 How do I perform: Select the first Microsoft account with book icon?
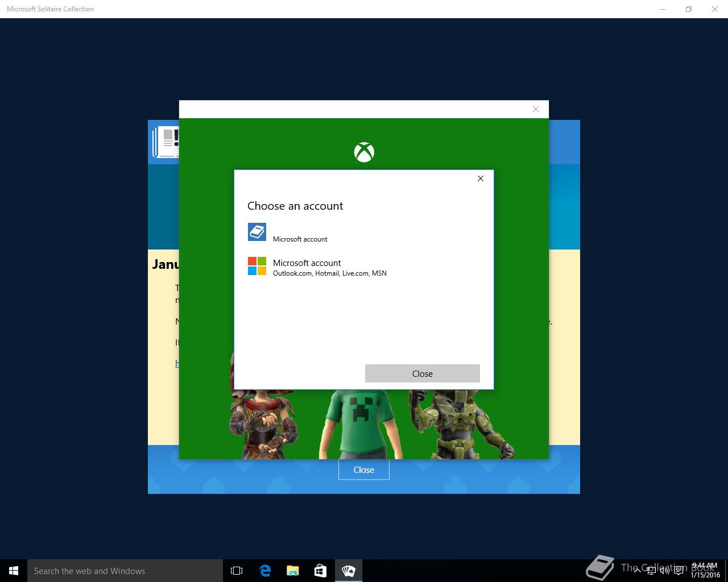point(364,232)
